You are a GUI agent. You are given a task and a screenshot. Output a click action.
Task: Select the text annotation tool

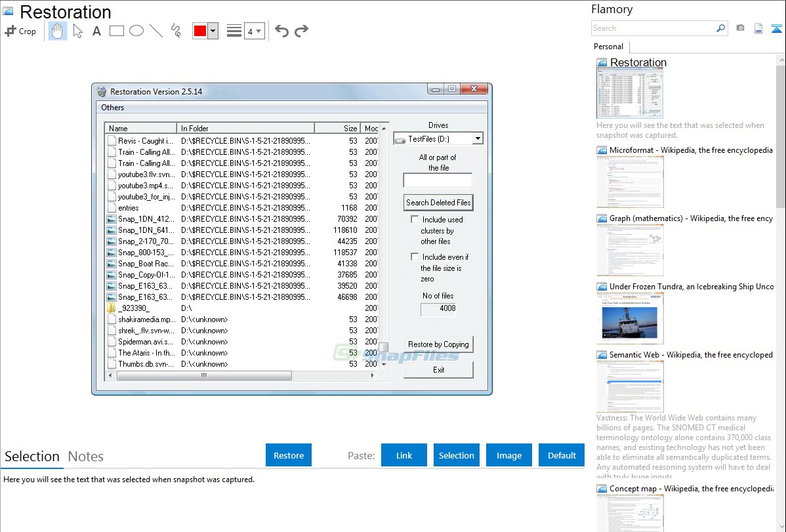[x=96, y=31]
